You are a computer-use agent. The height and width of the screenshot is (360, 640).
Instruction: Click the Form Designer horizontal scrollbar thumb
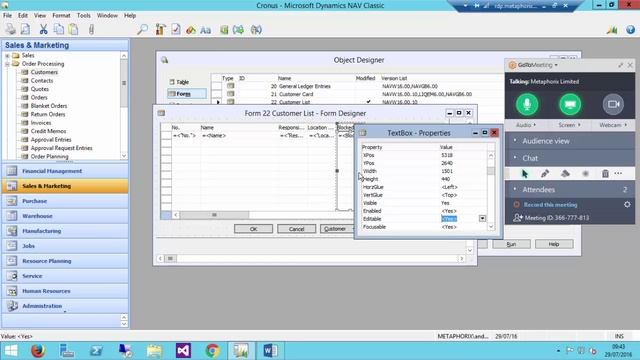tap(214, 215)
